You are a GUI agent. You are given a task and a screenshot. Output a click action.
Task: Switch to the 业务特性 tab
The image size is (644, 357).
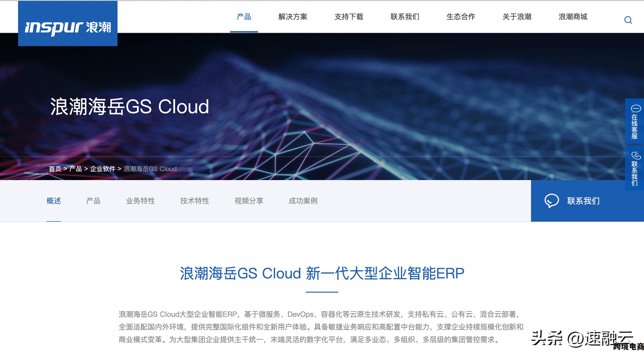click(x=140, y=201)
